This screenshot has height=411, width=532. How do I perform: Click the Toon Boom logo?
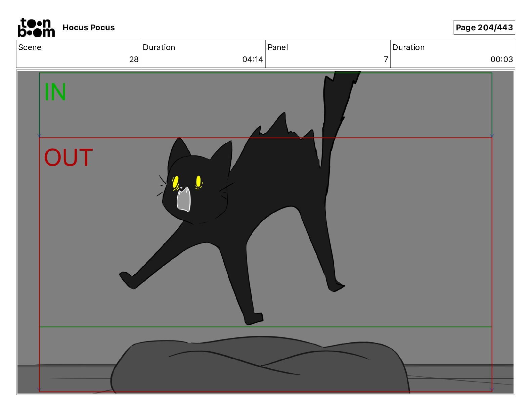click(36, 28)
